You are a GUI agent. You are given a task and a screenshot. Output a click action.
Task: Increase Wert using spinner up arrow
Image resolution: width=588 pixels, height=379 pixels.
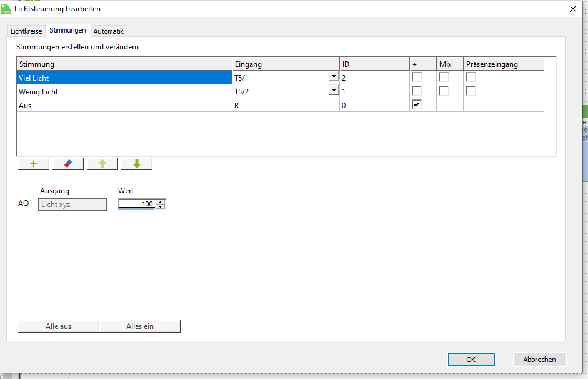point(161,201)
